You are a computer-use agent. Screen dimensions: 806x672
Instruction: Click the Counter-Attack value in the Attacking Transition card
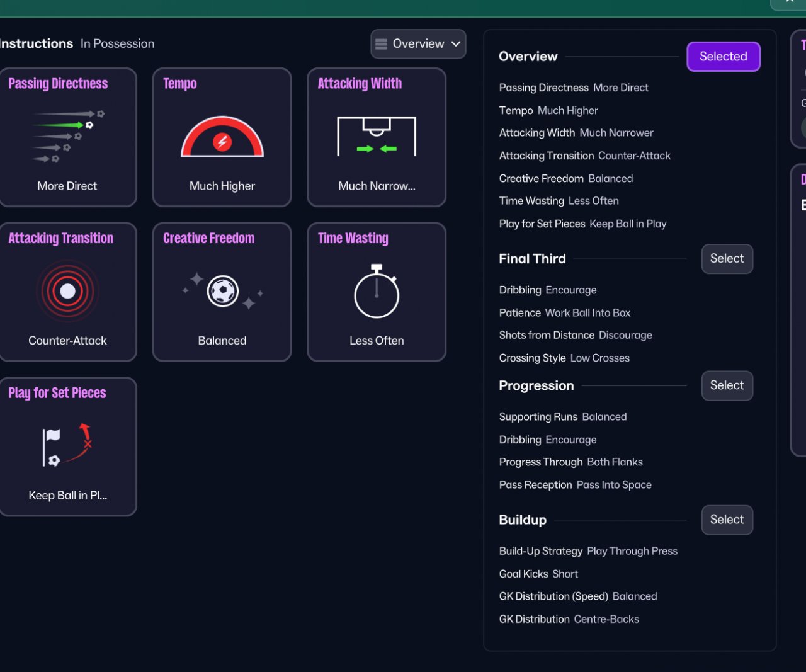point(68,341)
